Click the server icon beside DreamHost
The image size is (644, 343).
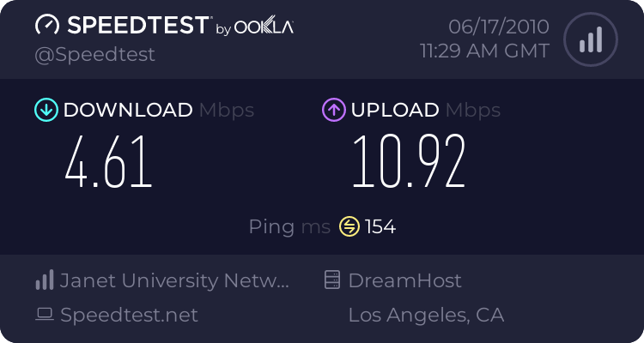point(332,280)
